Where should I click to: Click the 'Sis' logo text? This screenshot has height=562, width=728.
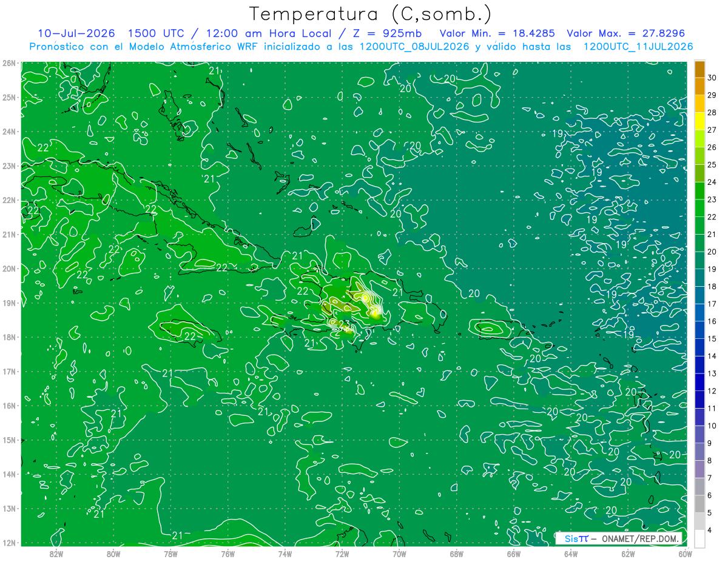[x=571, y=538]
